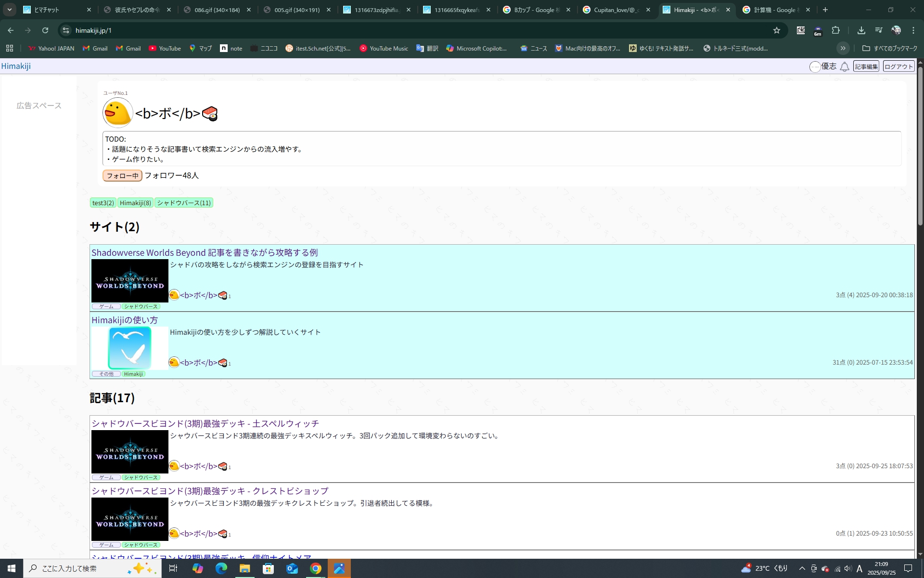Open the Himakijiの使い方 site link
The height and width of the screenshot is (578, 924).
125,320
